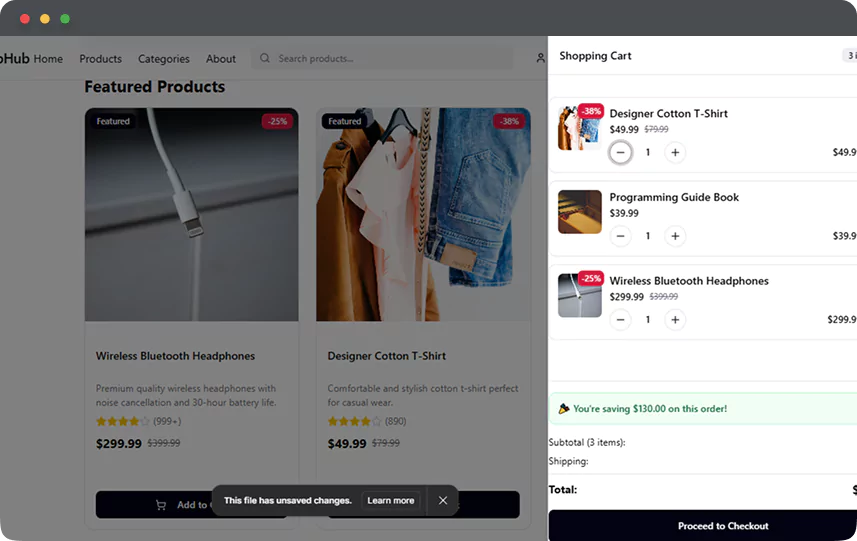This screenshot has width=857, height=541.
Task: Click the macOS green maximize button
Action: [x=65, y=18]
